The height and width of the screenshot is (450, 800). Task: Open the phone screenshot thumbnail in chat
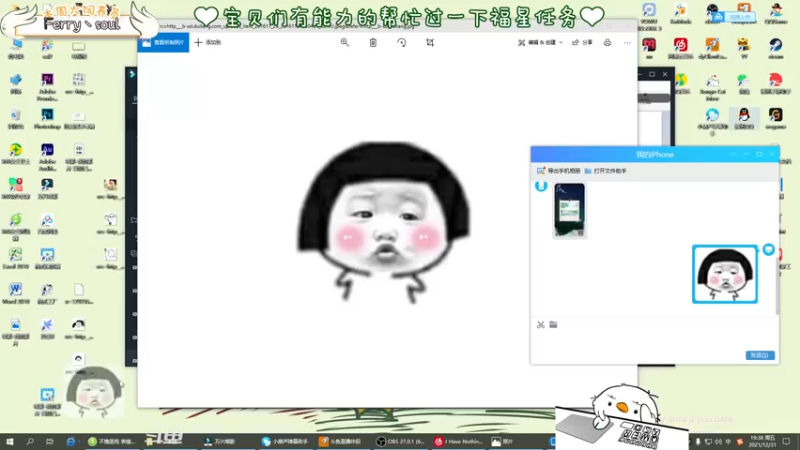pyautogui.click(x=569, y=210)
